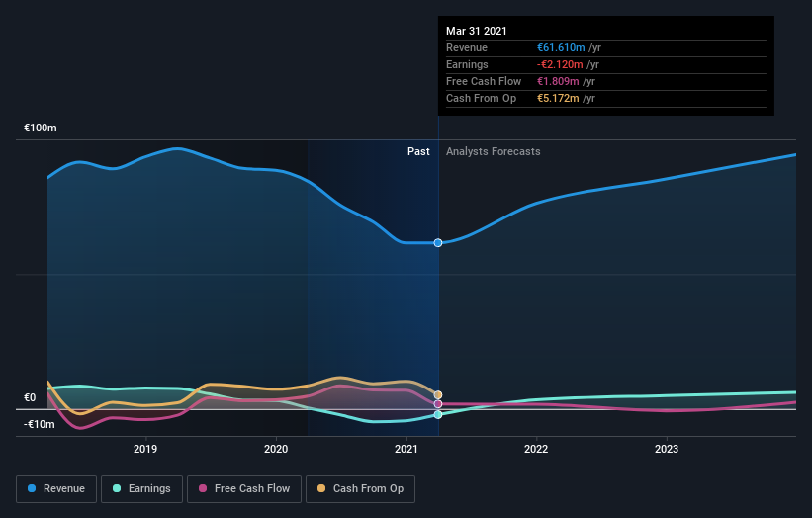
Task: Click the -€10m y-axis label
Action: 40,425
